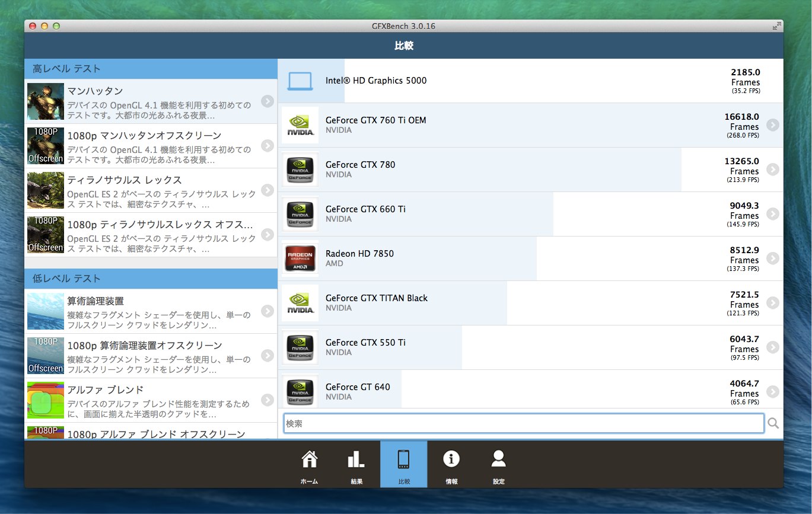
Task: Expand the アルファ ブレンド test chevron
Action: click(x=268, y=400)
